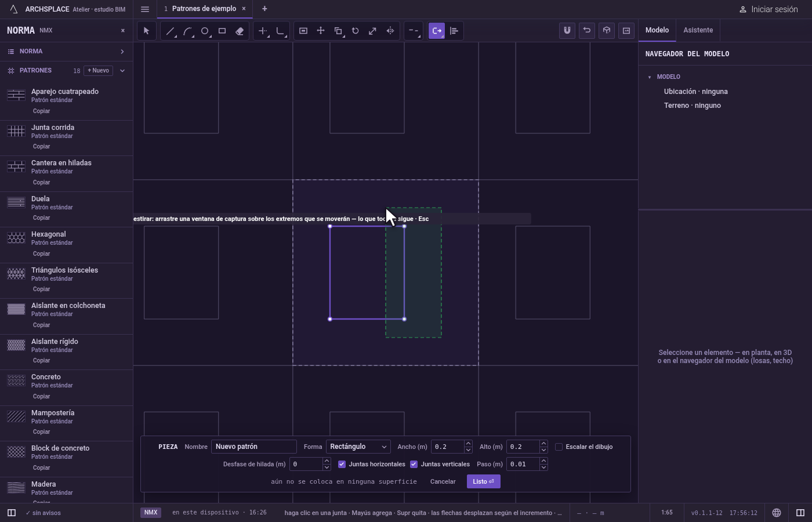Add a new document tab
The height and width of the screenshot is (522, 812).
click(264, 9)
